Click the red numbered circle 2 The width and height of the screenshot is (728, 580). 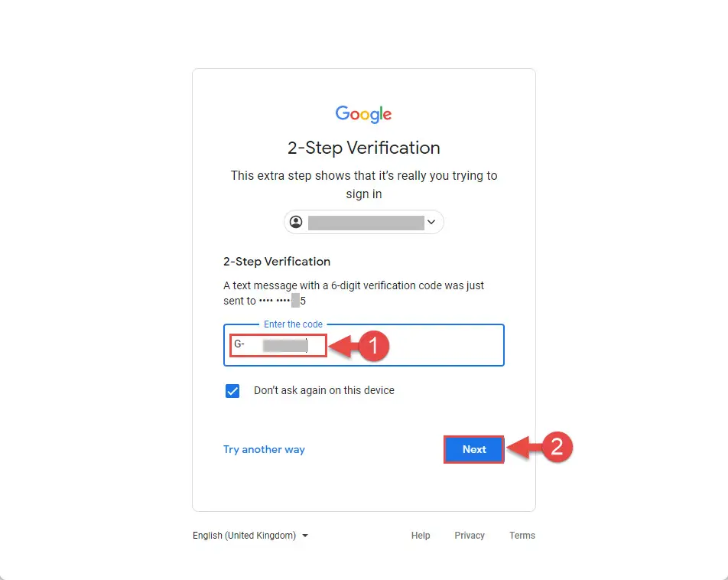(x=557, y=447)
